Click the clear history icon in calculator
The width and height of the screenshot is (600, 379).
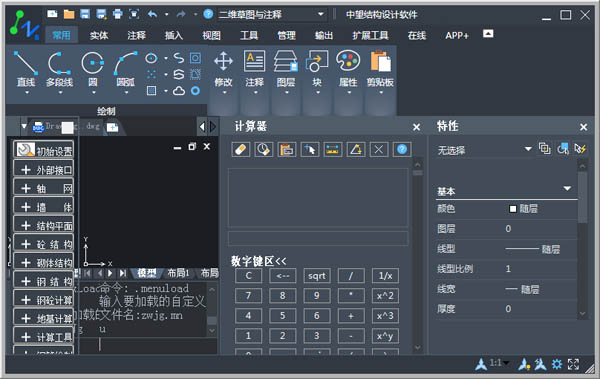(264, 149)
